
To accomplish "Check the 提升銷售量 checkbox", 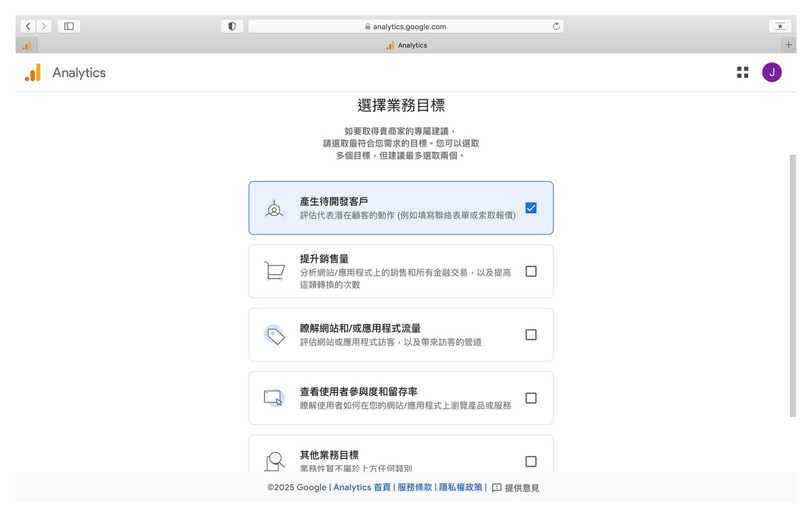I will 531,271.
